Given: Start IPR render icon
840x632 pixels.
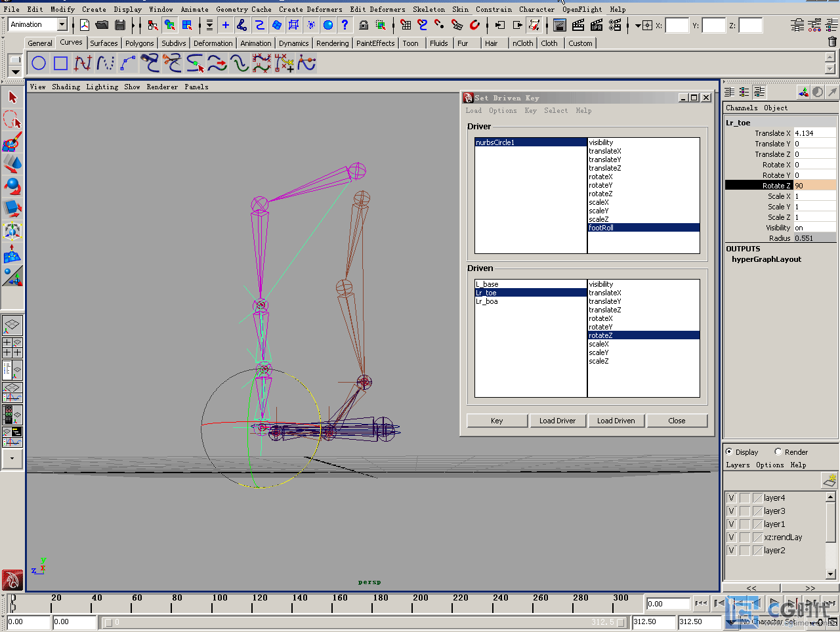Looking at the screenshot, I should (597, 25).
